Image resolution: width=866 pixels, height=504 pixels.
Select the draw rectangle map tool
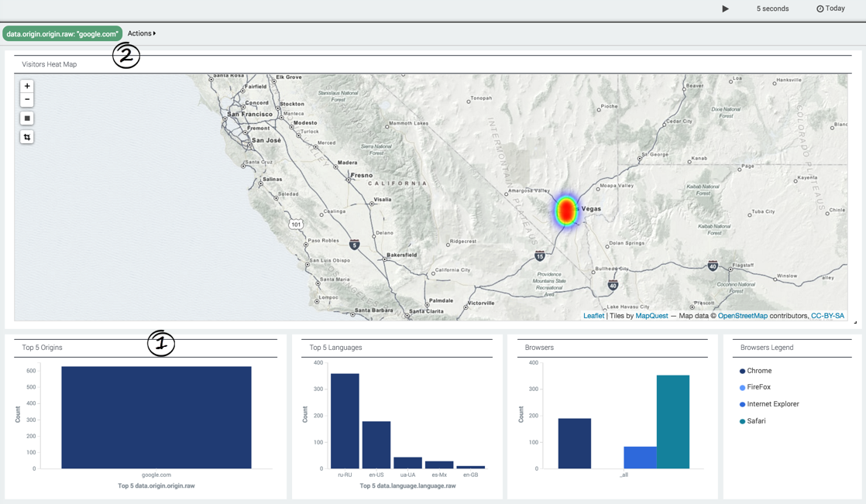coord(27,118)
